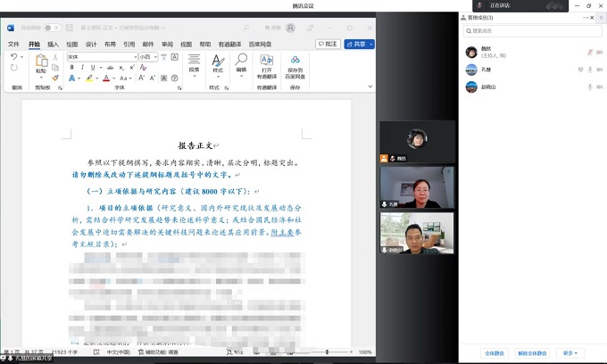The image size is (607, 364).
Task: Click the 全体静音 button
Action: tap(494, 353)
